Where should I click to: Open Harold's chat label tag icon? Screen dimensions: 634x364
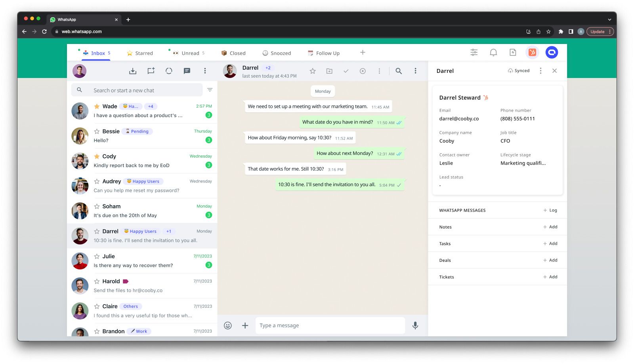point(126,281)
